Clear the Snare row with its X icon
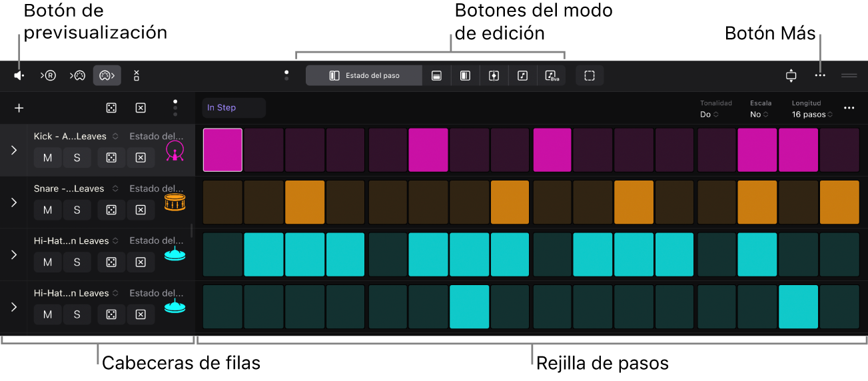Image resolution: width=868 pixels, height=381 pixels. pyautogui.click(x=141, y=210)
